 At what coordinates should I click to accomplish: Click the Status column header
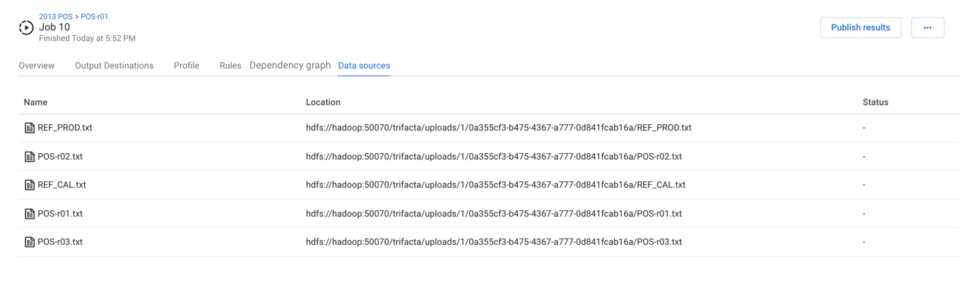(x=875, y=102)
